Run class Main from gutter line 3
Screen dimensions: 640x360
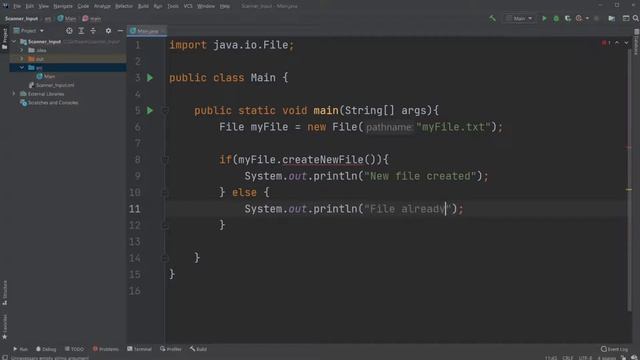point(150,78)
